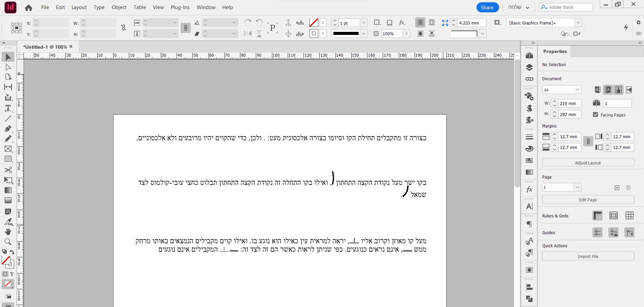Open the stroke weight dropdown
Image resolution: width=644 pixels, height=307 pixels.
pos(364,23)
